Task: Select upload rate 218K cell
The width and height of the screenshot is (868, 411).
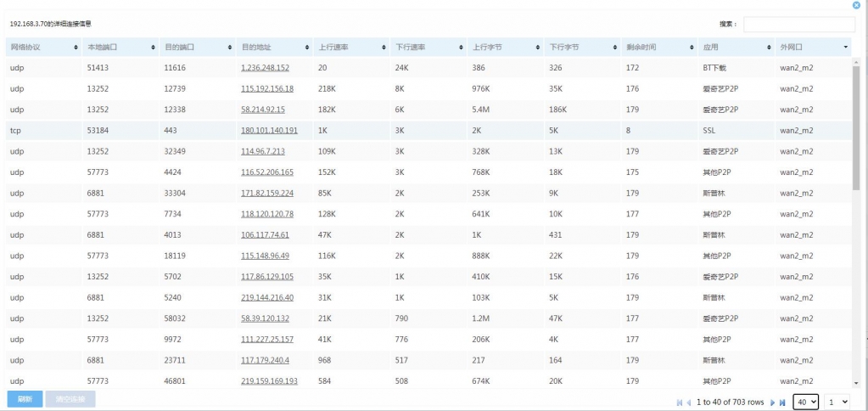Action: [351, 88]
